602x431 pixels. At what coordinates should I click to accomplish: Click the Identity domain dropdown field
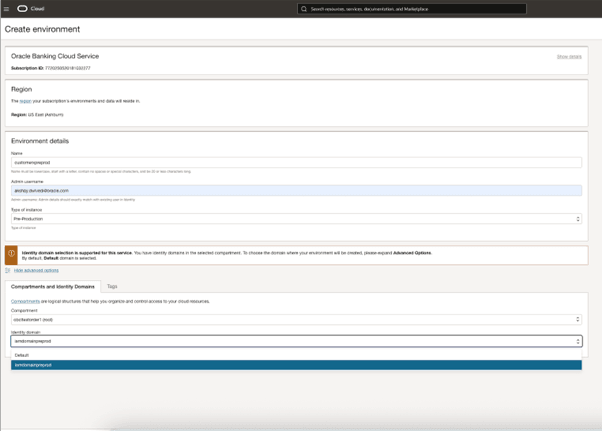coord(296,341)
